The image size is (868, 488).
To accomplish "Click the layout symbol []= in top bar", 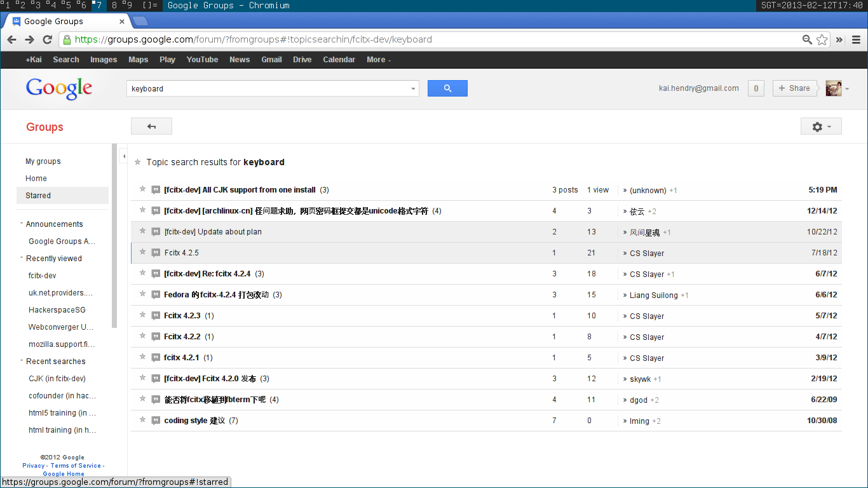I will tap(150, 5).
